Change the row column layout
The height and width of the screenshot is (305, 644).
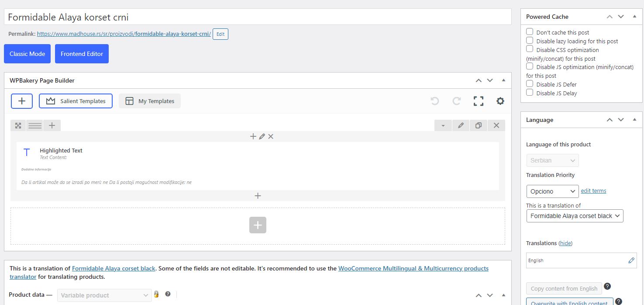click(x=35, y=125)
